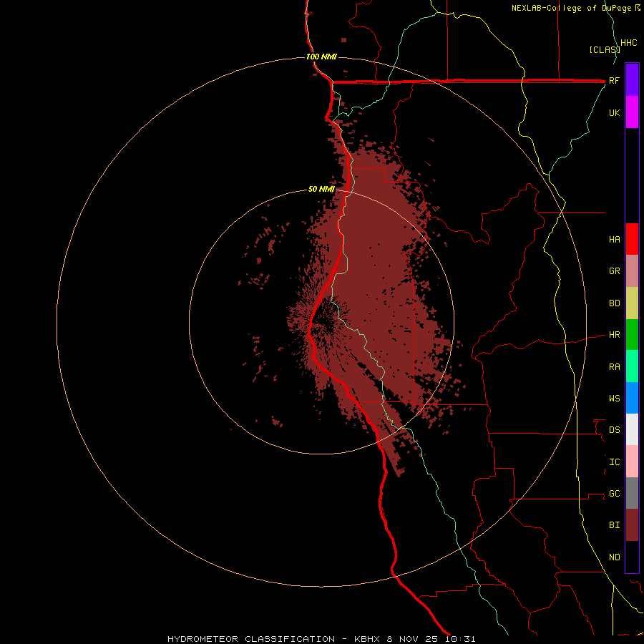Screen dimensions: 644x644
Task: Click the BD legend label
Action: (614, 303)
